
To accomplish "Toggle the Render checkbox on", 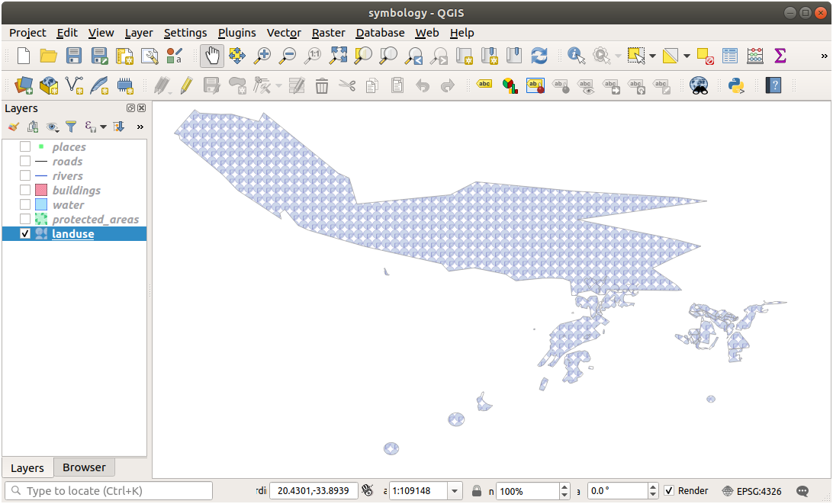I will 669,490.
